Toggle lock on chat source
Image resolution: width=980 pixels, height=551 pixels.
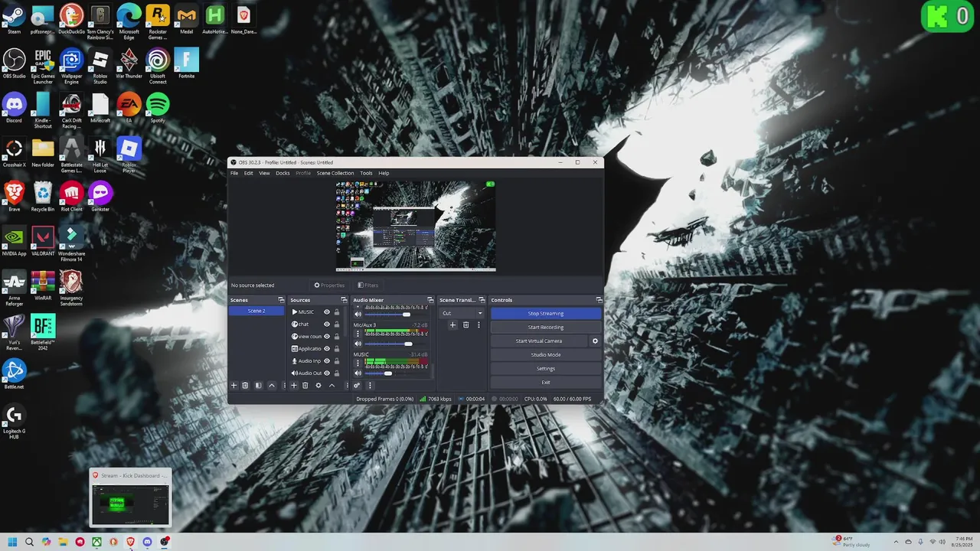337,324
